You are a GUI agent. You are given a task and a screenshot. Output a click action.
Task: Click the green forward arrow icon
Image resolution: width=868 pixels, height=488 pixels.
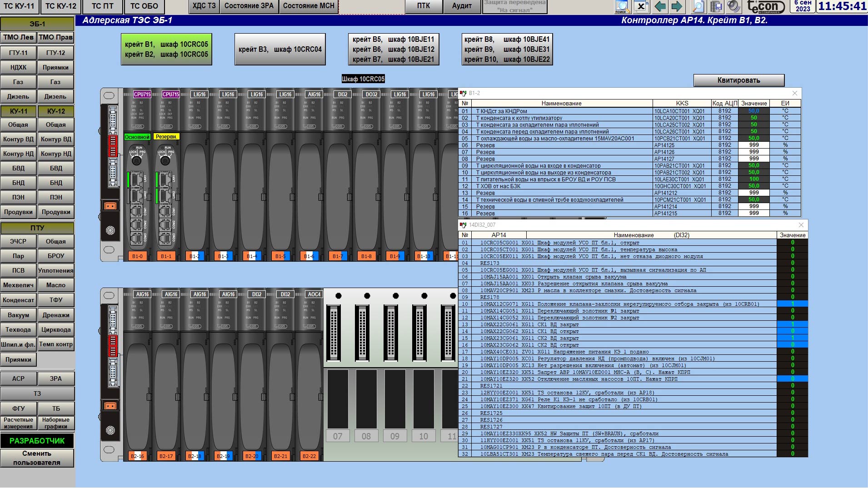pyautogui.click(x=677, y=6)
